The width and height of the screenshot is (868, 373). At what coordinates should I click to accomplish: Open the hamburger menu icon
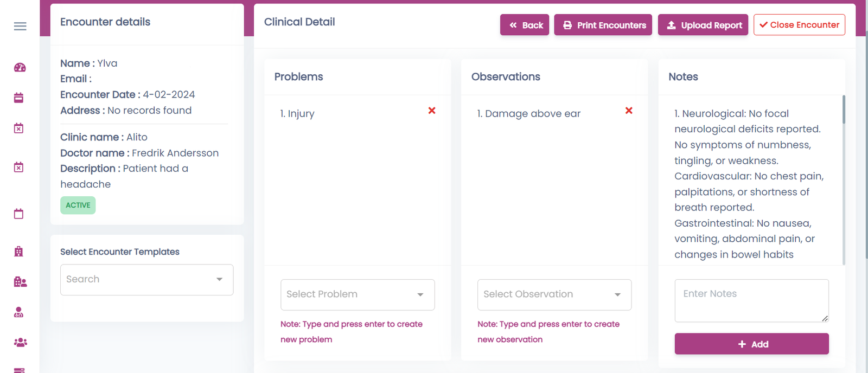point(20,26)
